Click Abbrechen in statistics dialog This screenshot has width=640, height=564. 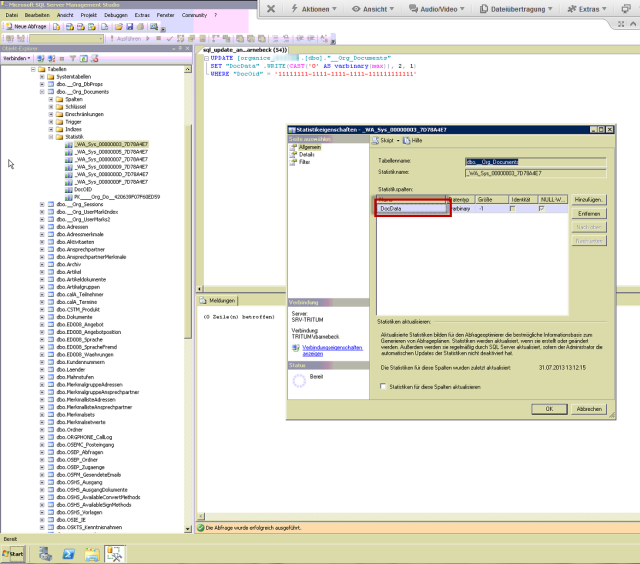pyautogui.click(x=589, y=409)
